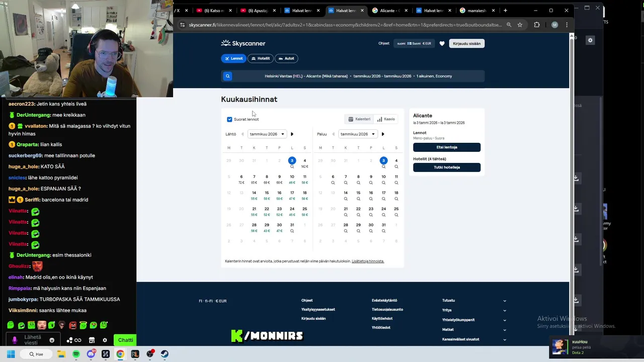The width and height of the screenshot is (644, 362).
Task: Switch to Kaavio chart view
Action: [x=386, y=119]
